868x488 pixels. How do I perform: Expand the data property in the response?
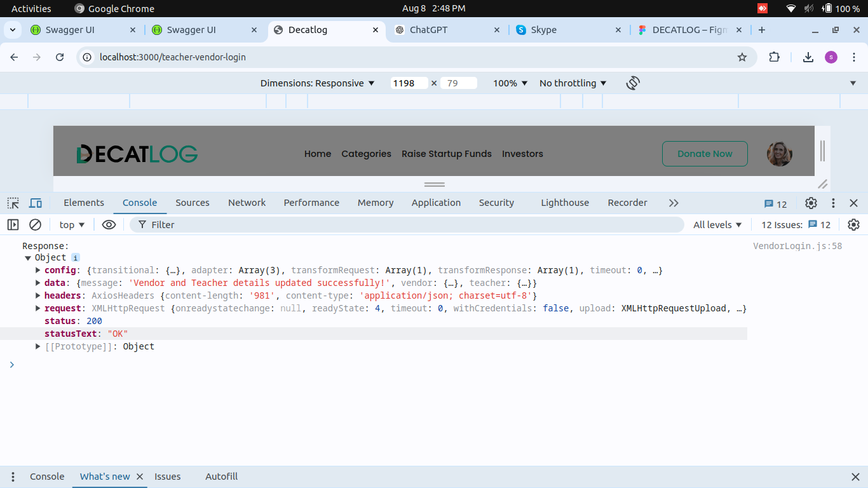(x=39, y=283)
